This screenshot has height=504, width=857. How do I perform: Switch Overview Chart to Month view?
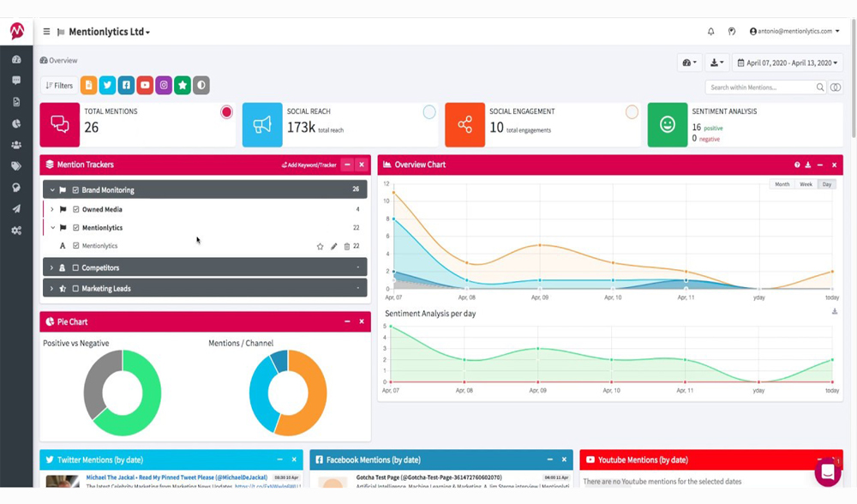point(782,184)
